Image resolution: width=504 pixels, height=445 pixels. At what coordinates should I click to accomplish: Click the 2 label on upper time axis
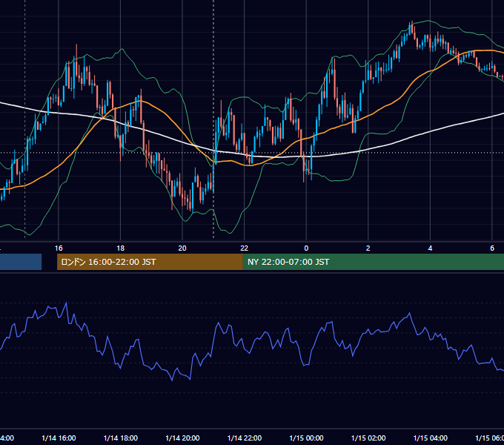[x=368, y=248]
